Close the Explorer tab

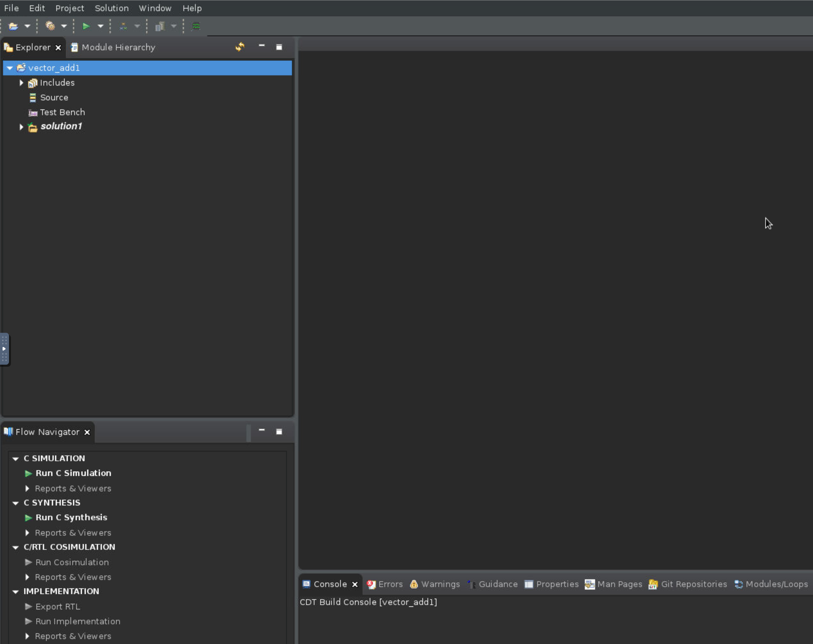coord(58,47)
